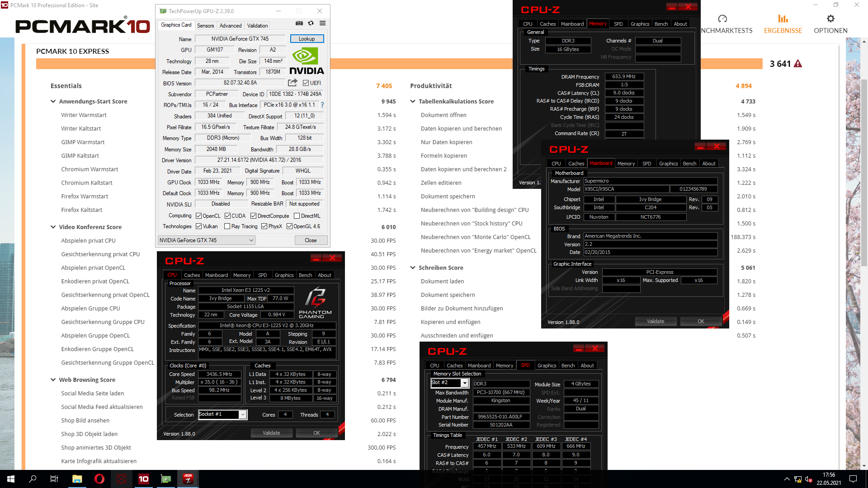Click the Close button in GPU-Z
This screenshot has height=488, width=868.
[x=311, y=240]
